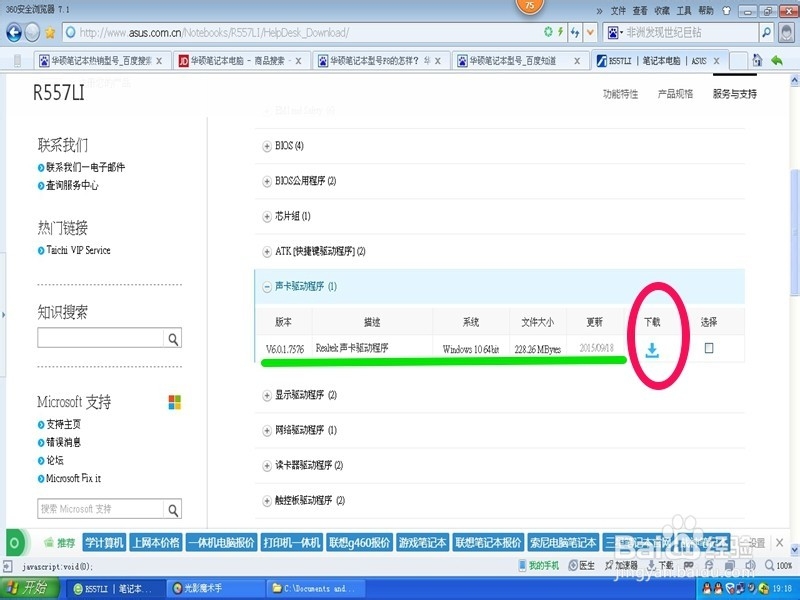Expand the 显示驱动程序 (2) section

point(266,395)
